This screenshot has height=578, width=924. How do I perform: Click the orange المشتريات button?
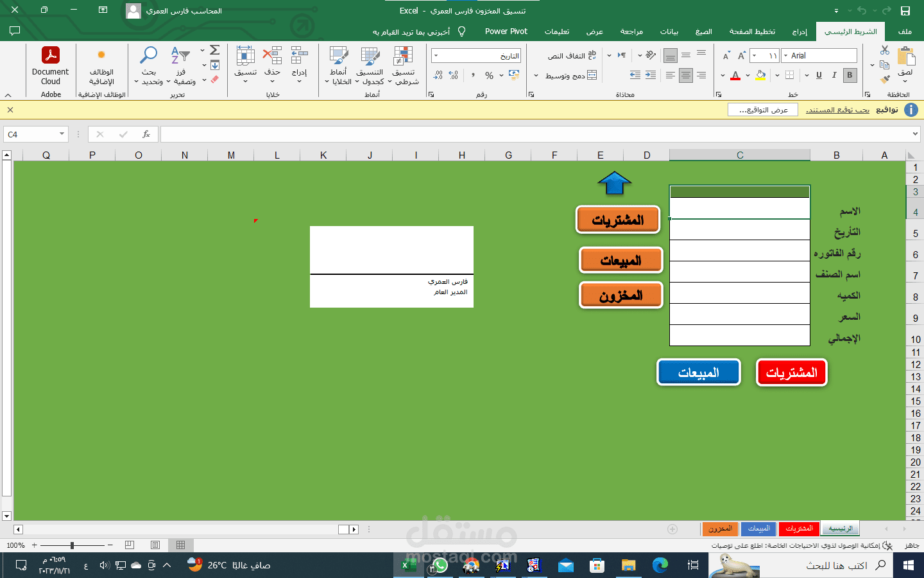click(618, 220)
